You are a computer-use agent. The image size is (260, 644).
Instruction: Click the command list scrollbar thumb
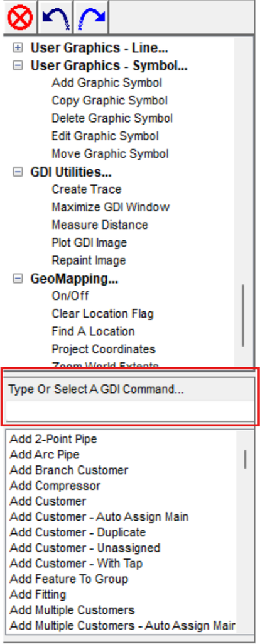coord(245,459)
